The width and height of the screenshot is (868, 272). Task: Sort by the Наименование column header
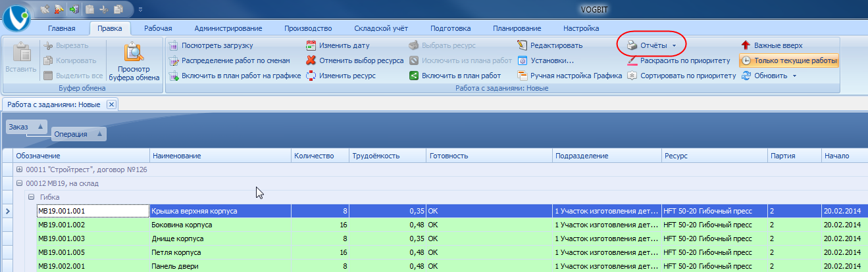[220, 156]
